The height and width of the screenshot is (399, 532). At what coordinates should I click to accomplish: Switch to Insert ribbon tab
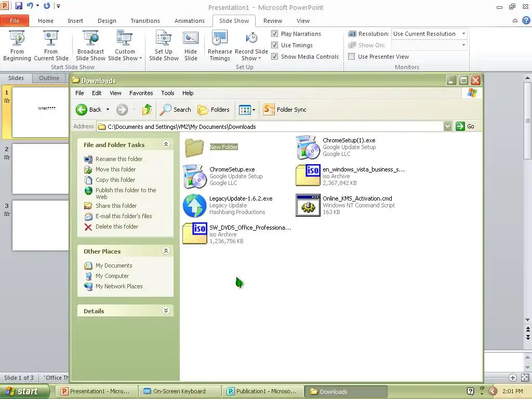[x=75, y=21]
